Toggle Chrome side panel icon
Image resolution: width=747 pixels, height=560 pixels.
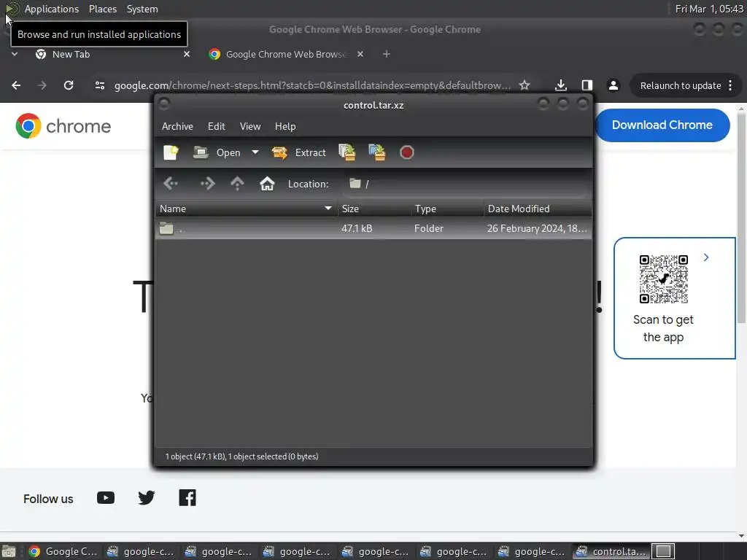[587, 85]
